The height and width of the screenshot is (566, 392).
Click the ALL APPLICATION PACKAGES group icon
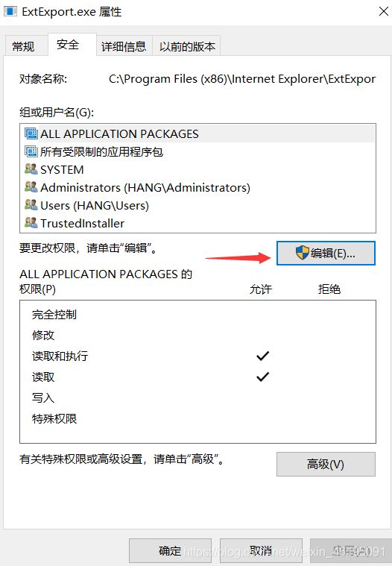click(31, 133)
